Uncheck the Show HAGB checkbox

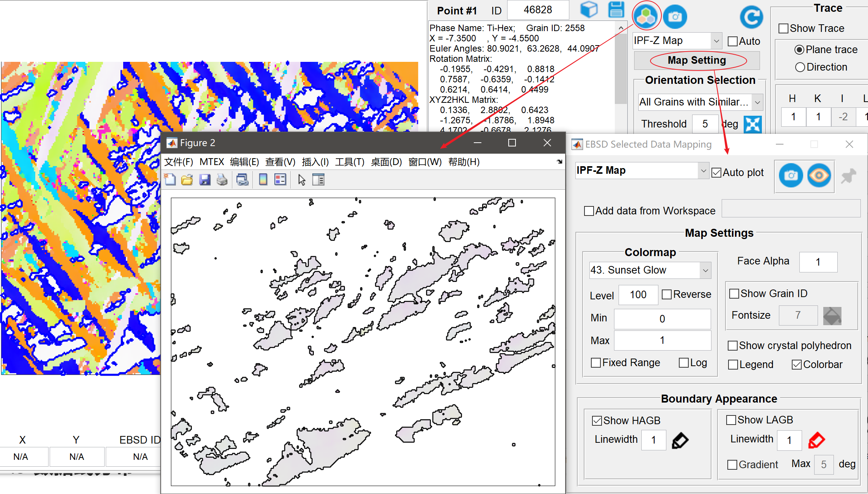pyautogui.click(x=597, y=421)
